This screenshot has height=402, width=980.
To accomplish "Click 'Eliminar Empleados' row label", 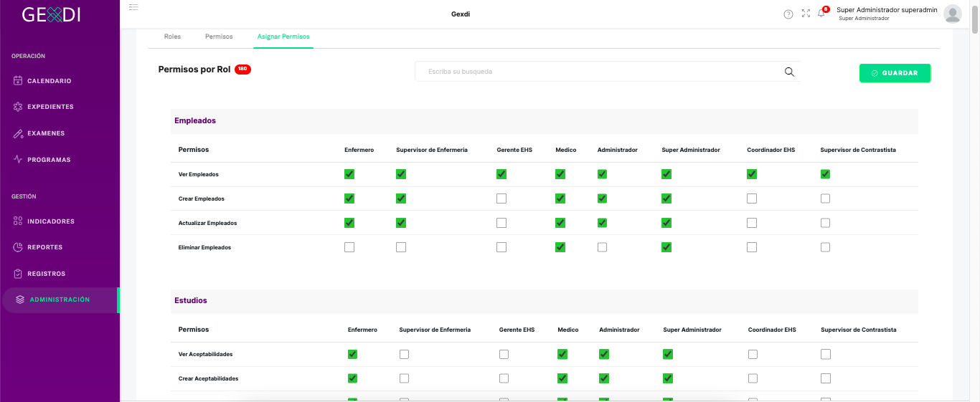I will [x=204, y=247].
